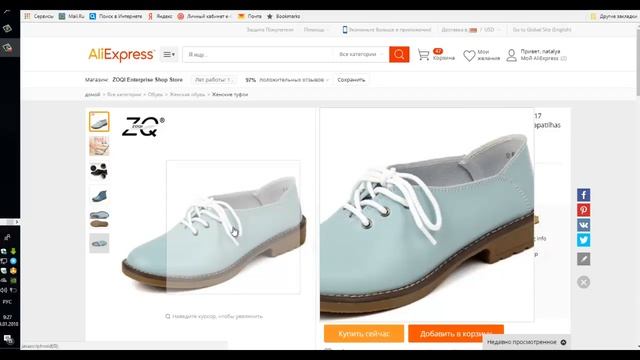Close the share sidebar with the X circle
Image resolution: width=640 pixels, height=360 pixels.
(x=583, y=282)
